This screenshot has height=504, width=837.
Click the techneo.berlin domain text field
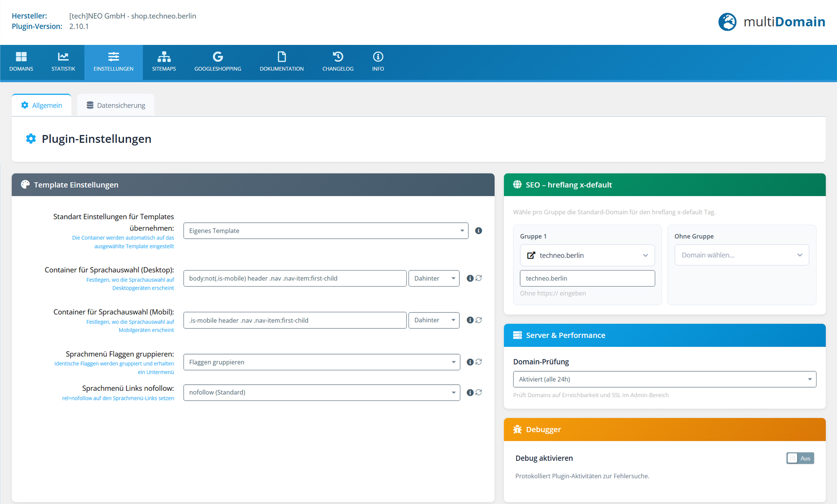(587, 278)
